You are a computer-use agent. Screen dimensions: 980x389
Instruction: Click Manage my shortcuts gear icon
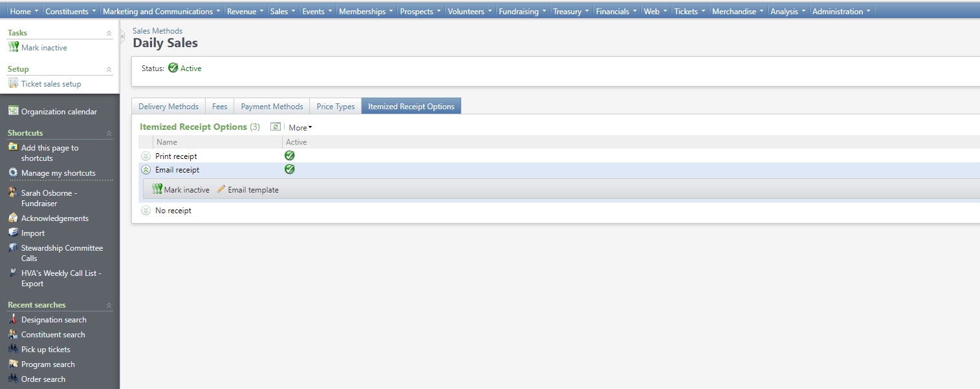[x=14, y=173]
